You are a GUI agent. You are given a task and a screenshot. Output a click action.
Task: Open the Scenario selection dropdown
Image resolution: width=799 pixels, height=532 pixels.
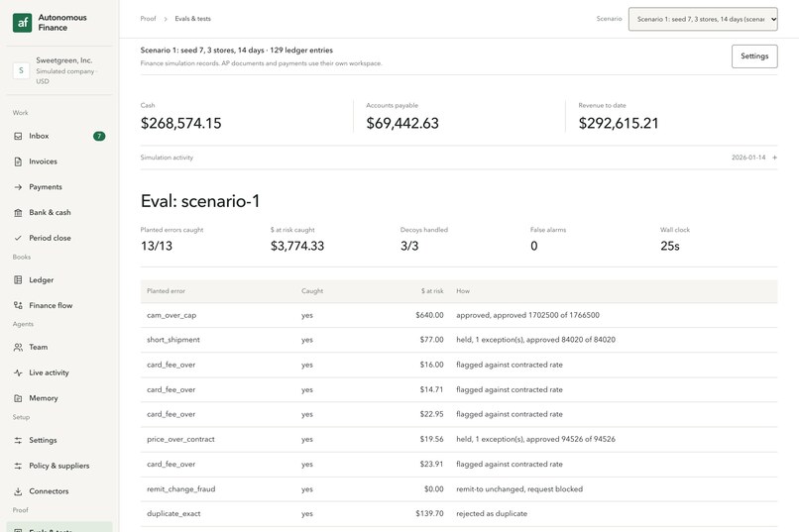pos(703,19)
